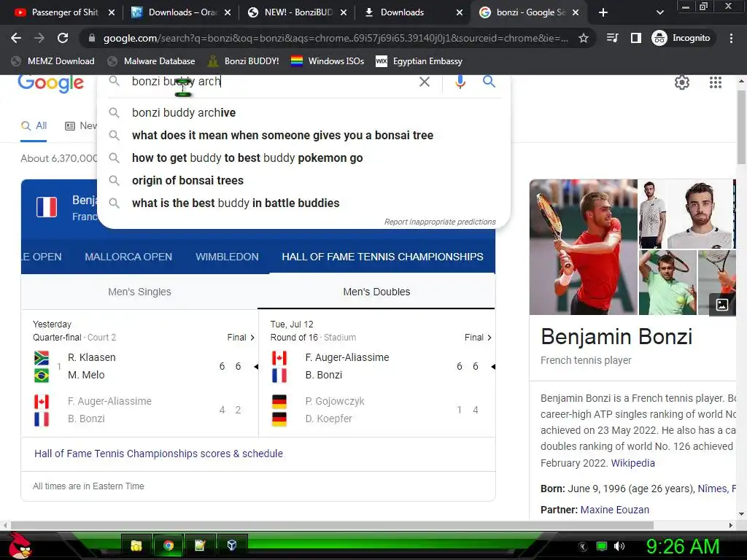This screenshot has height=560, width=747.
Task: Open Chrome three-dot menu
Action: (731, 38)
